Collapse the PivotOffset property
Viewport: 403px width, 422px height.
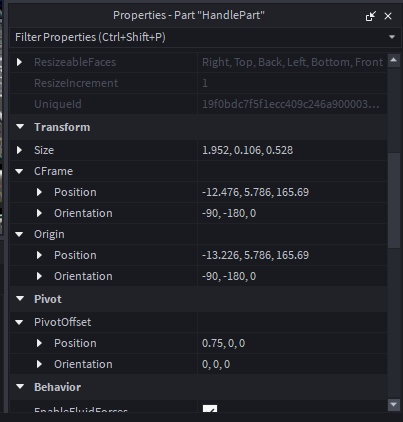(x=19, y=322)
